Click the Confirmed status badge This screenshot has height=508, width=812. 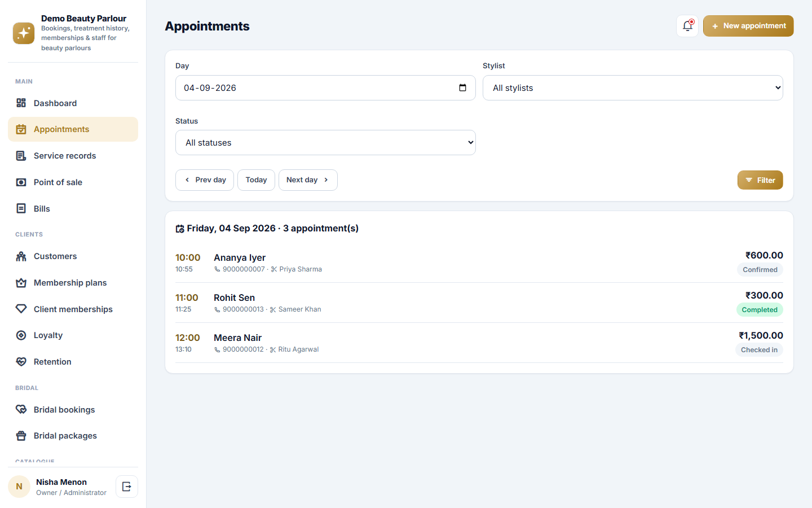point(760,270)
